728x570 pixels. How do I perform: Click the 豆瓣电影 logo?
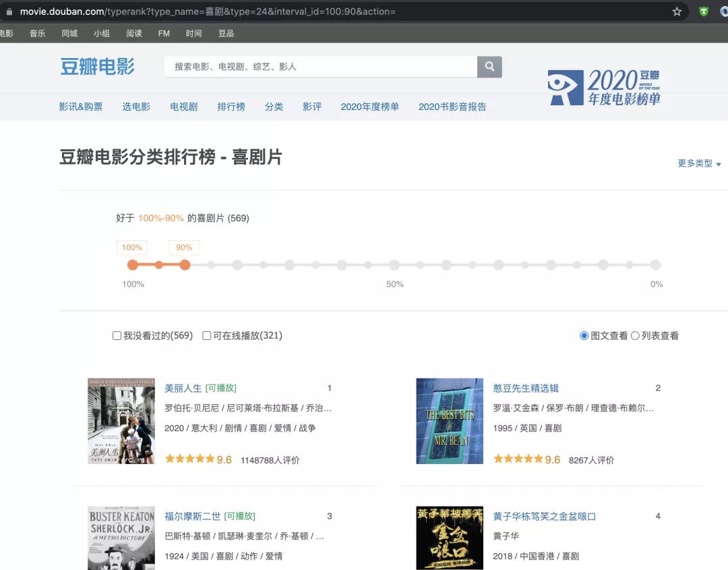98,66
